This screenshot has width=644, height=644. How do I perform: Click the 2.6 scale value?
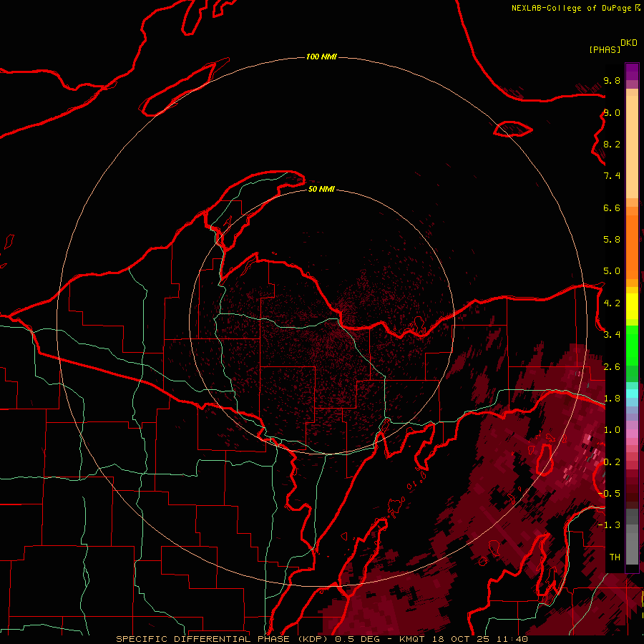612,367
